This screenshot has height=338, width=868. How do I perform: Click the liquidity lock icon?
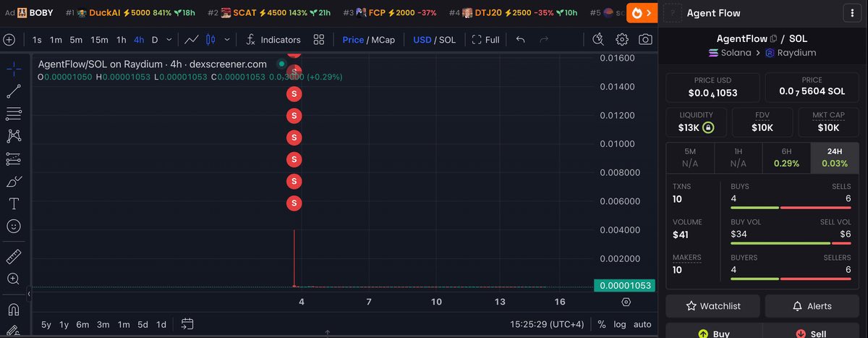[x=709, y=128]
